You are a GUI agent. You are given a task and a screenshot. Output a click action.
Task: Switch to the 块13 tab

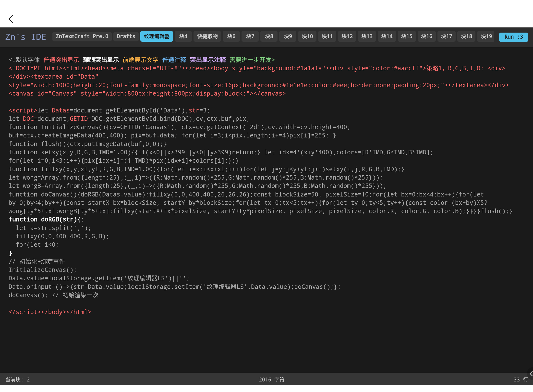[x=367, y=36]
